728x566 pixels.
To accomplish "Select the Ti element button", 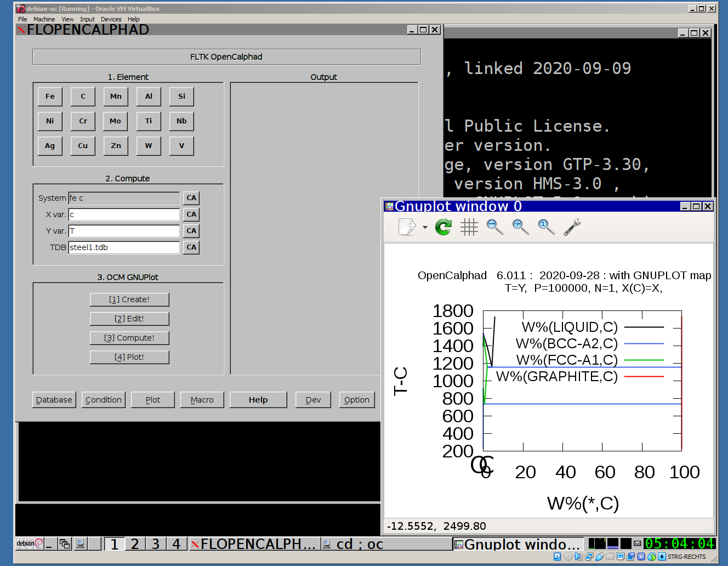I will click(149, 121).
